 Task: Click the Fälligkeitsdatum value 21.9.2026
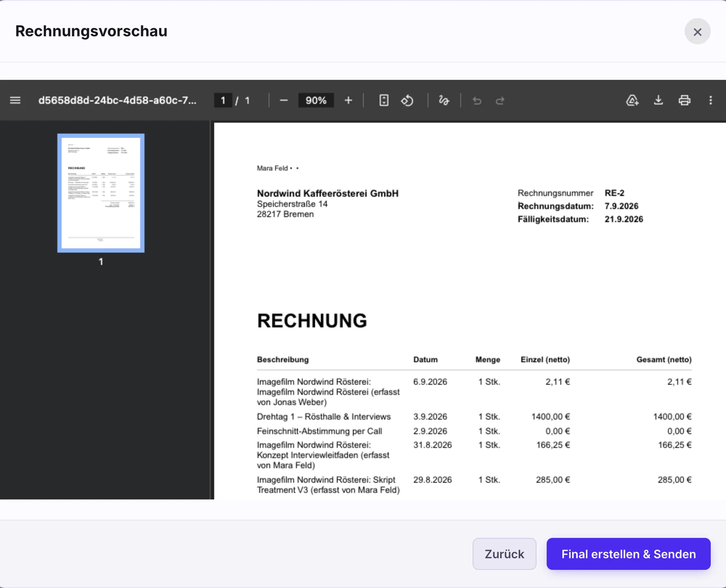click(x=624, y=219)
